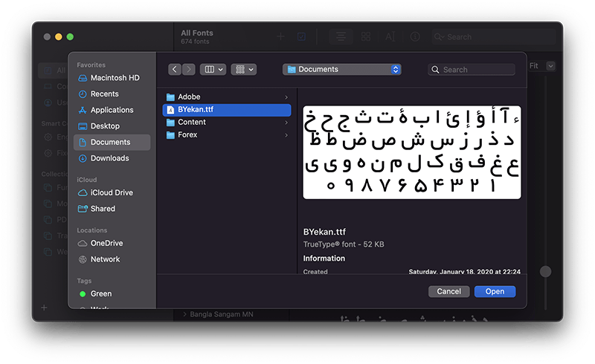Click the BYekan font preview thumbnail
595x364 pixels.
(x=412, y=152)
